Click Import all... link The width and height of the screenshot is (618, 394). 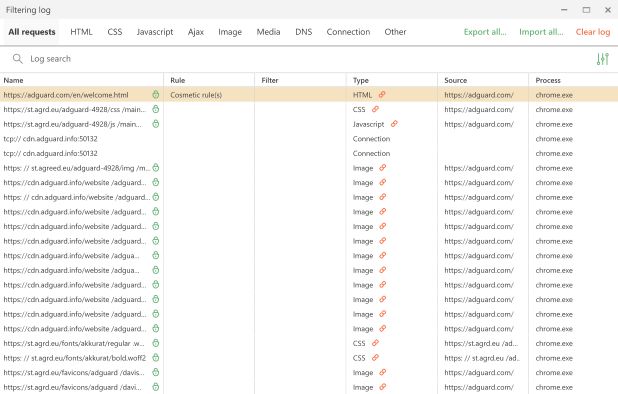coord(542,32)
